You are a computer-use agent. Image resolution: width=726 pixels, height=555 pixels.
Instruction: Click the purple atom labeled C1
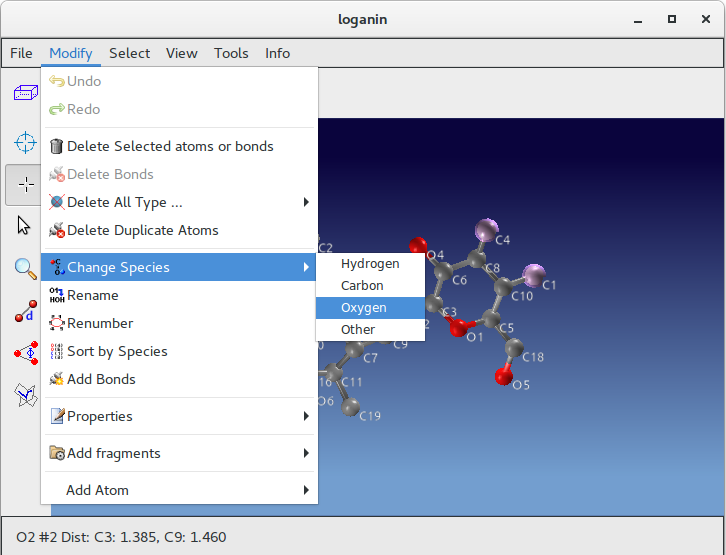(x=534, y=275)
